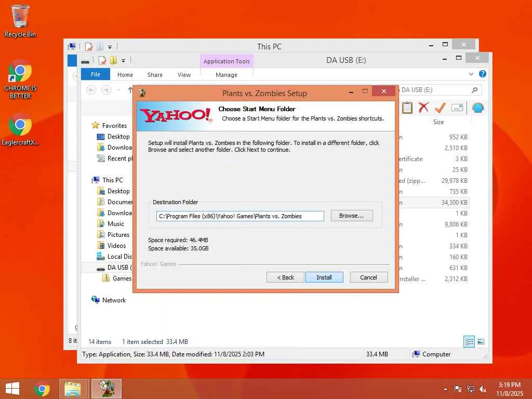Open the File tab in DA USB window

point(96,74)
